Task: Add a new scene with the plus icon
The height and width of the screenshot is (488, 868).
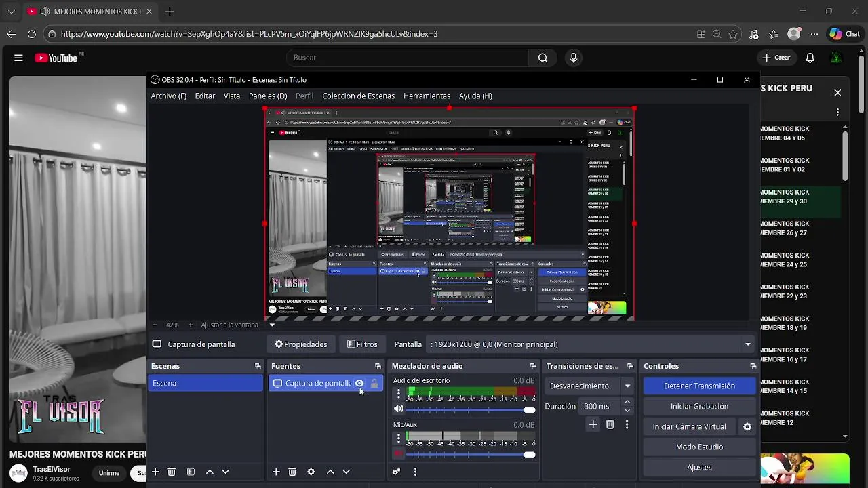Action: click(x=155, y=472)
